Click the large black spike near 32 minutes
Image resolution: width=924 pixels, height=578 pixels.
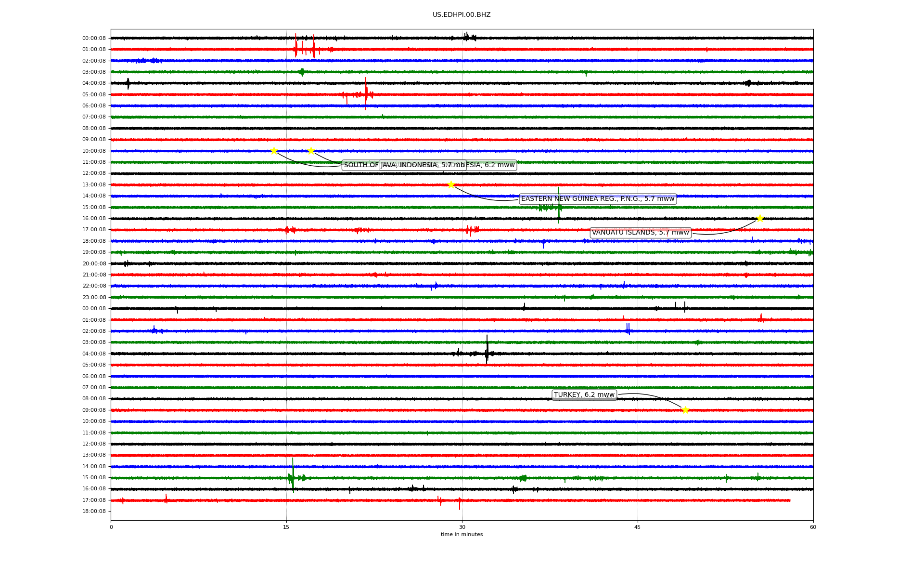pyautogui.click(x=487, y=350)
